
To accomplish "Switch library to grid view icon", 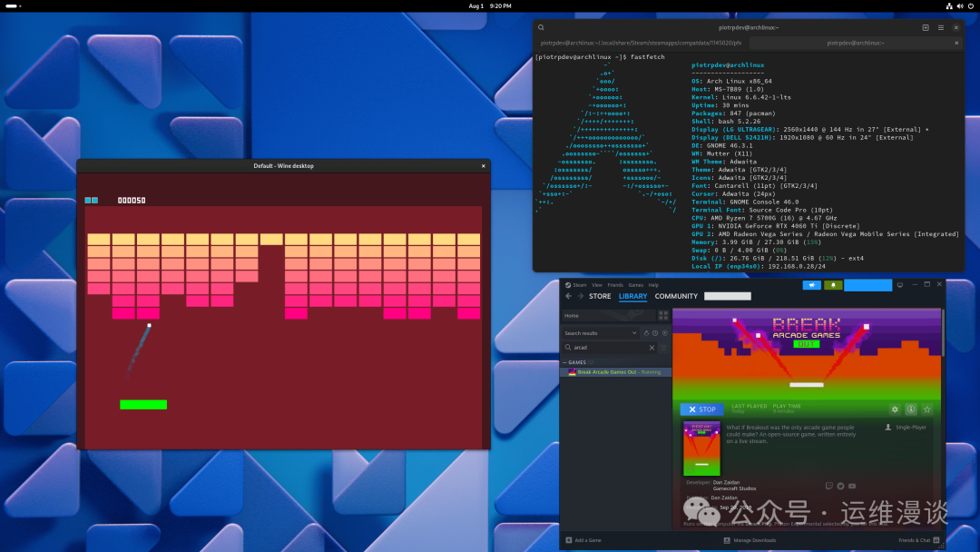I will [x=663, y=315].
